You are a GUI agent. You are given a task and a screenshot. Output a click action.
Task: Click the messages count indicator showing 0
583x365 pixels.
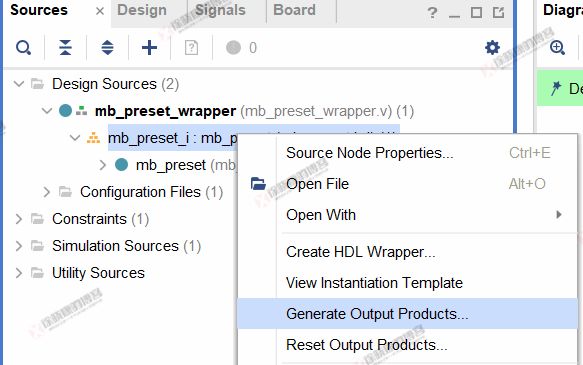242,48
